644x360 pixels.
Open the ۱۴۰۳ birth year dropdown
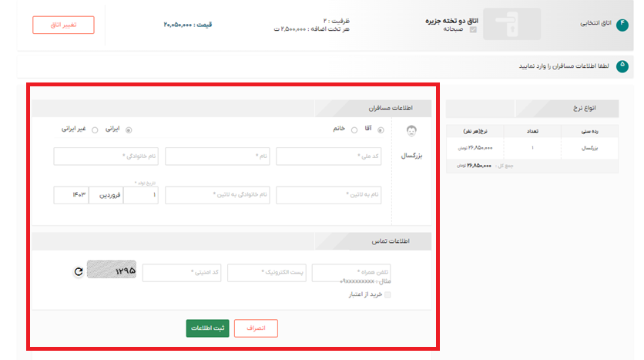coord(71,195)
